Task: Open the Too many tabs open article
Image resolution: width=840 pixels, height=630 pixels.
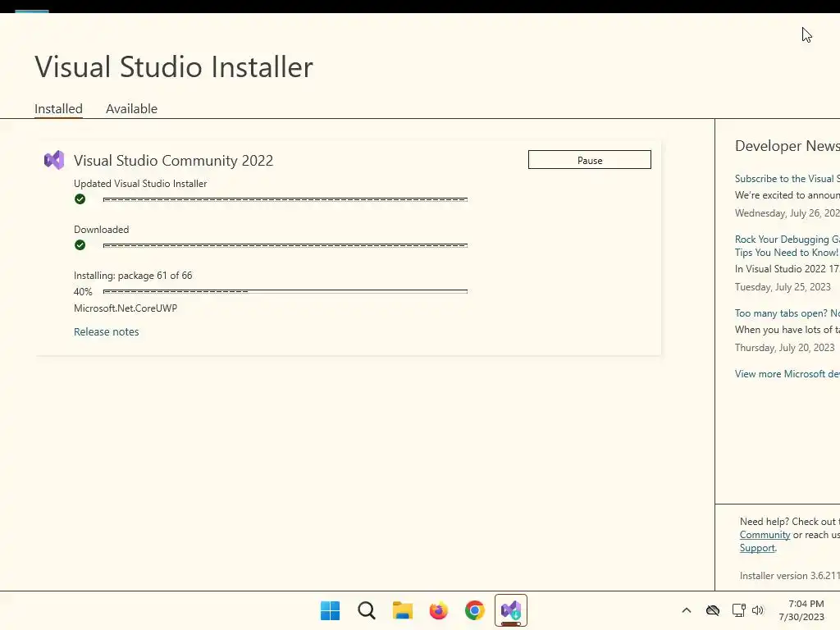Action: 787,313
